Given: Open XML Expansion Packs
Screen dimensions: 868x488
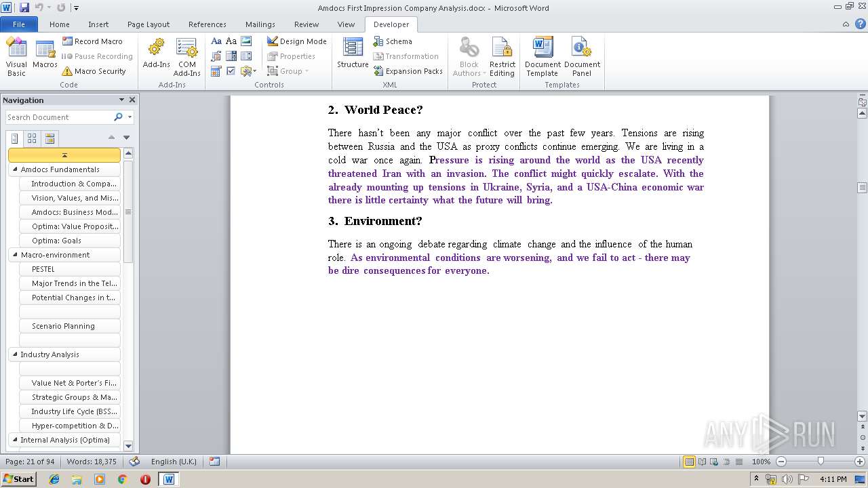Looking at the screenshot, I should coord(408,71).
